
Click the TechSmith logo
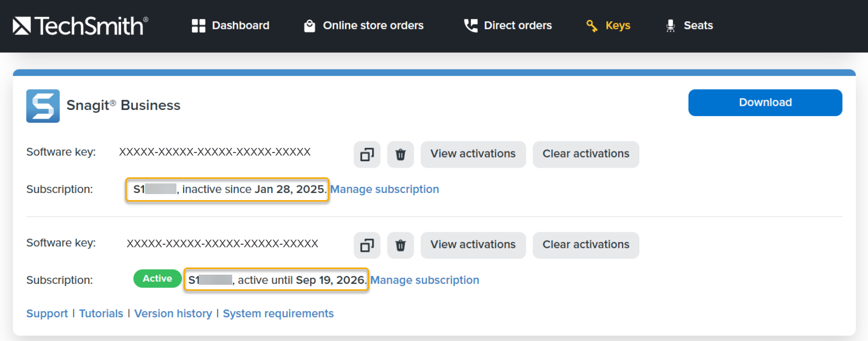point(80,26)
